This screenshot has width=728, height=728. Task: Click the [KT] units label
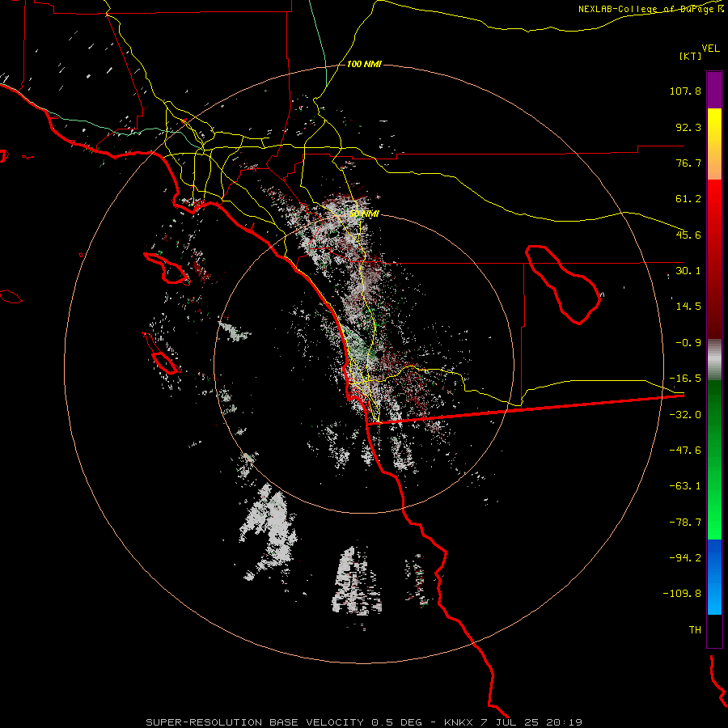pos(691,56)
